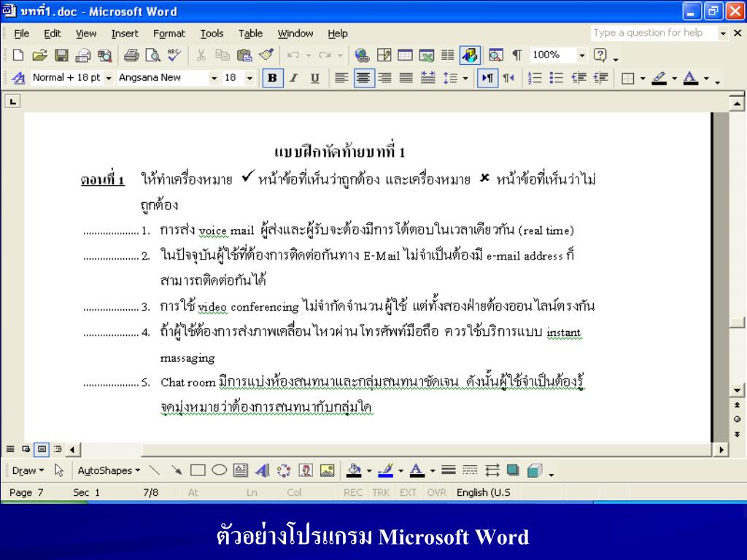Center the paragraph text
The width and height of the screenshot is (747, 560).
pos(363,78)
